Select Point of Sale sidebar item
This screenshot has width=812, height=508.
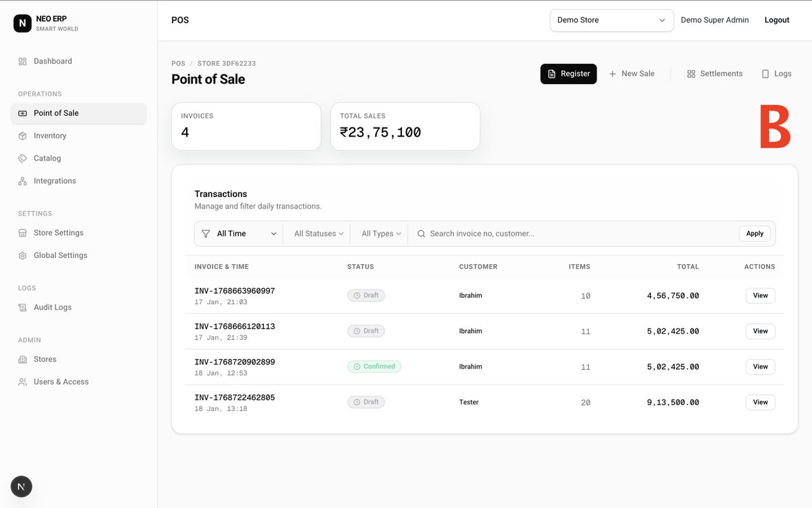[78, 113]
